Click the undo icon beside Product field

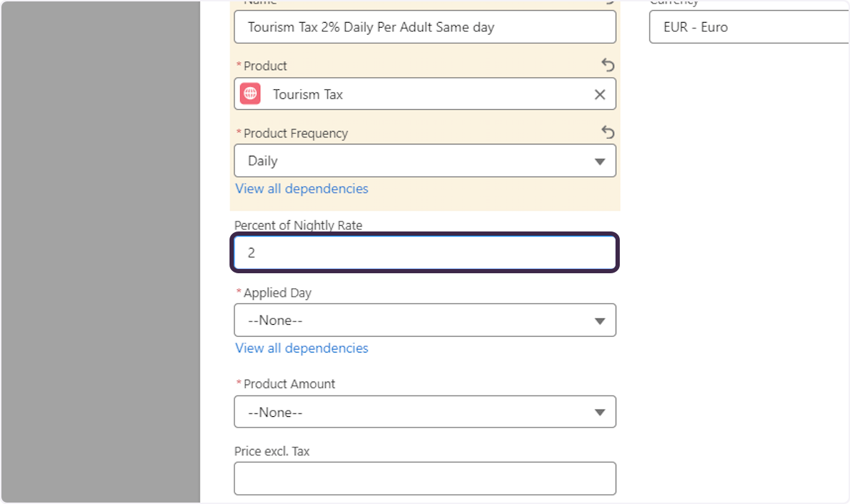point(608,65)
